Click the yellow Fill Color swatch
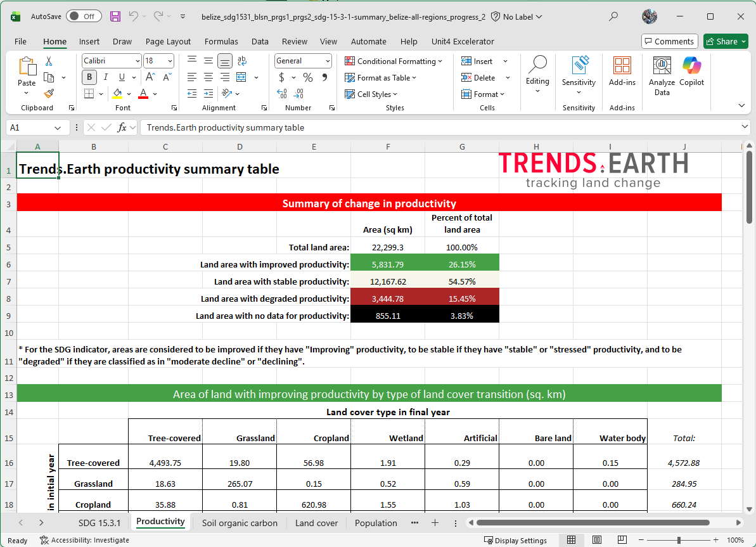This screenshot has width=756, height=547. pos(117,94)
